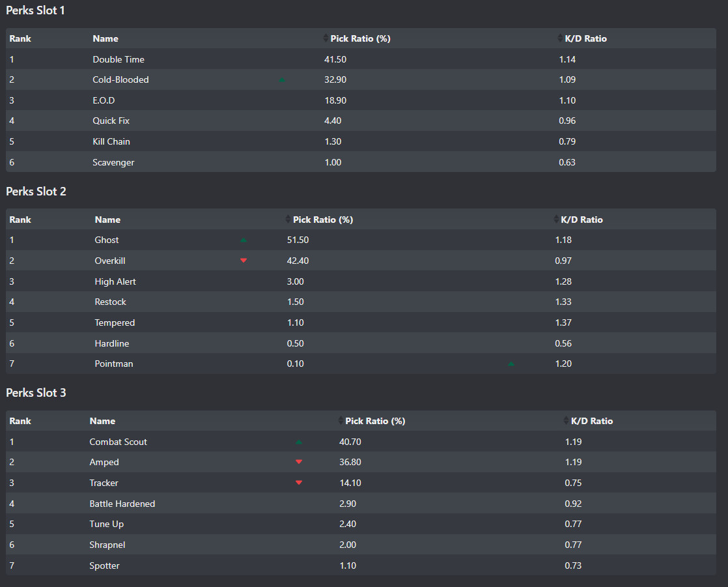The width and height of the screenshot is (728, 587).
Task: Click the Battle Hardened perk name
Action: tap(122, 504)
